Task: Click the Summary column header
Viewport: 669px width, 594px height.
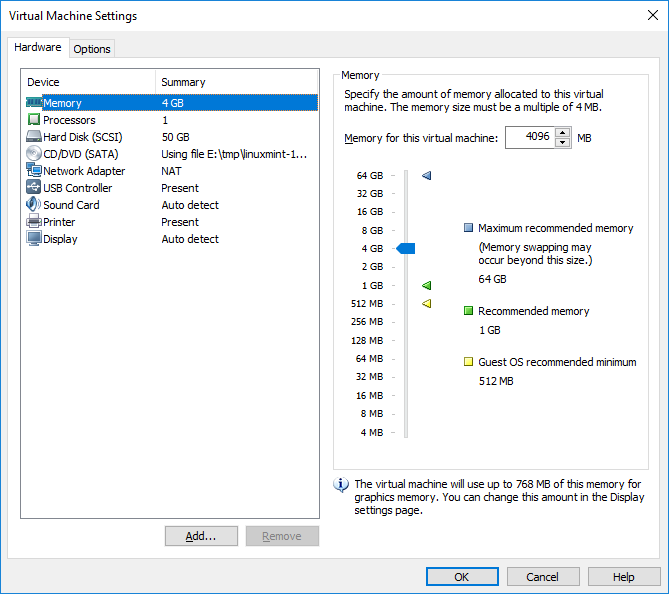Action: click(x=237, y=82)
